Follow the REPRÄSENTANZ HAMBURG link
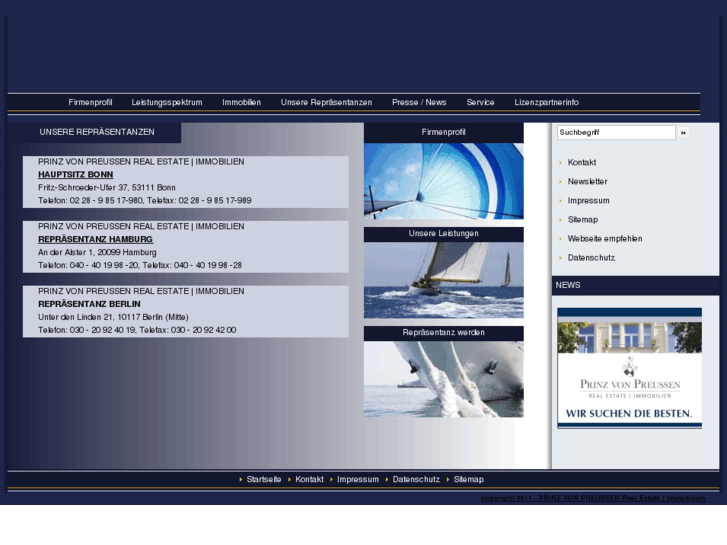Viewport: 727px width, 545px height. (96, 239)
